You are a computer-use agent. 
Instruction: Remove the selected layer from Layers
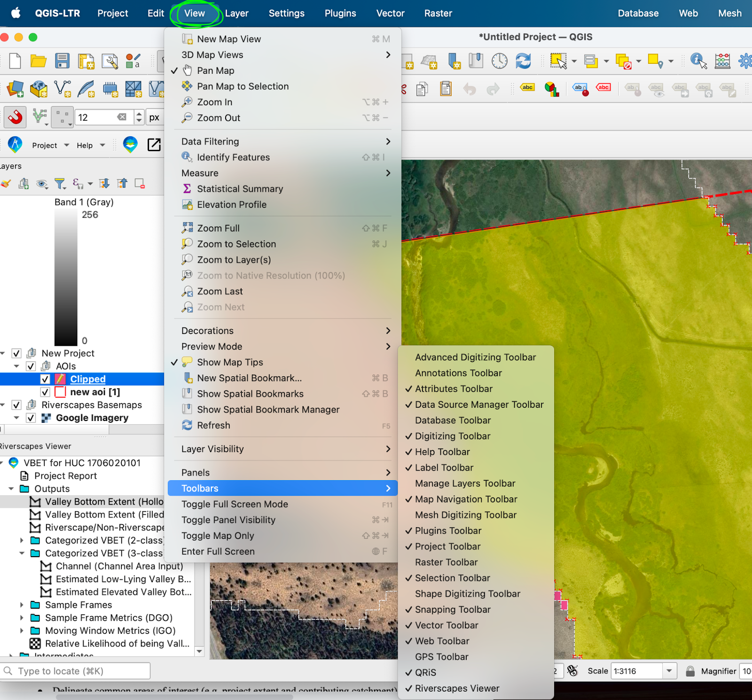tap(140, 184)
